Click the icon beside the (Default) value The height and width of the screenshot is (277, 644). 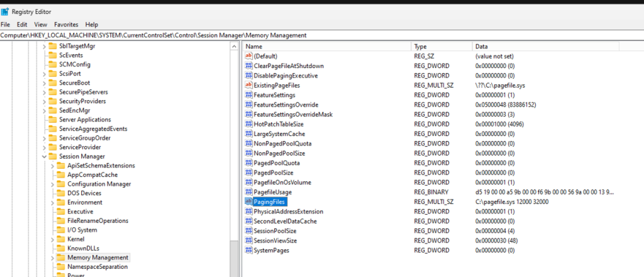point(248,57)
